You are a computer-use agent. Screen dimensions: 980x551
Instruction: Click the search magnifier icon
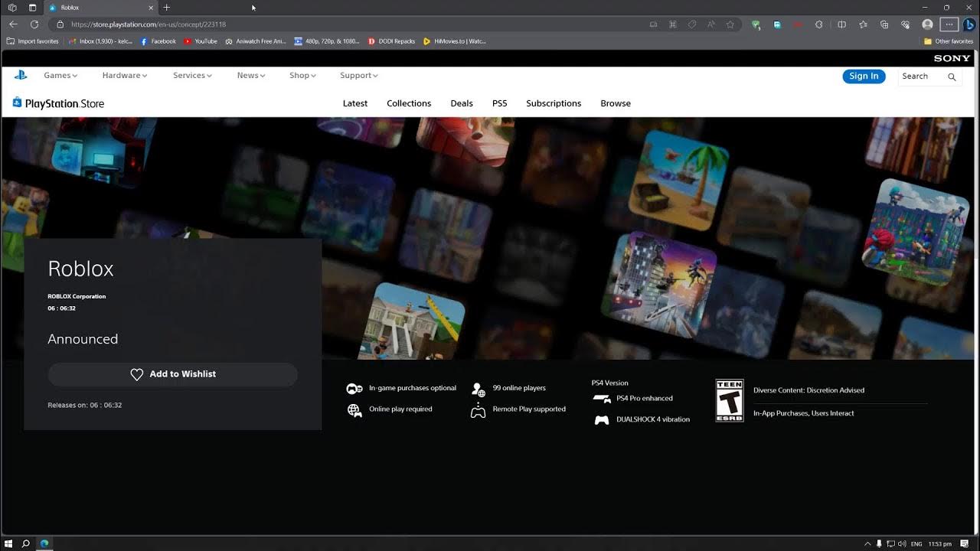[x=952, y=77]
